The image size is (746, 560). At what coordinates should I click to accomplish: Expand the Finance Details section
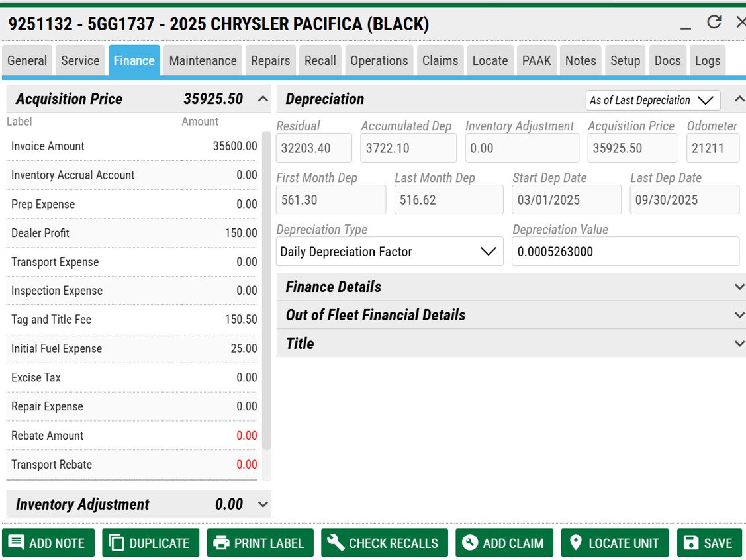(739, 287)
